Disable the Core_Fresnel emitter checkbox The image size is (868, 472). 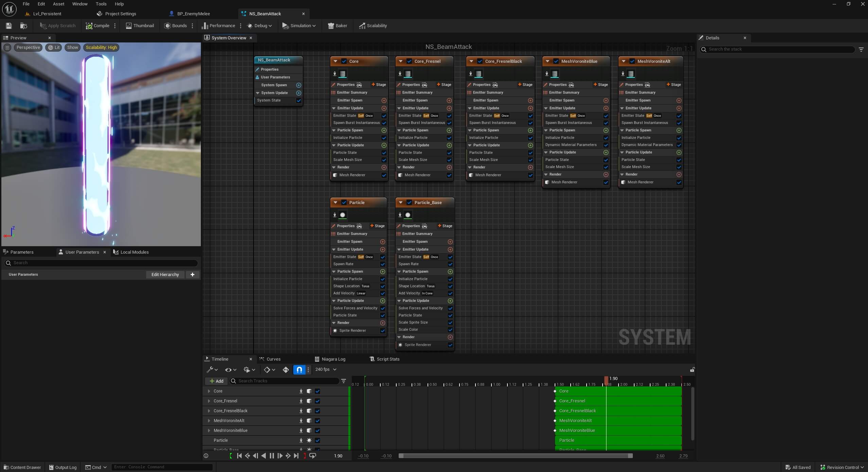tap(409, 61)
